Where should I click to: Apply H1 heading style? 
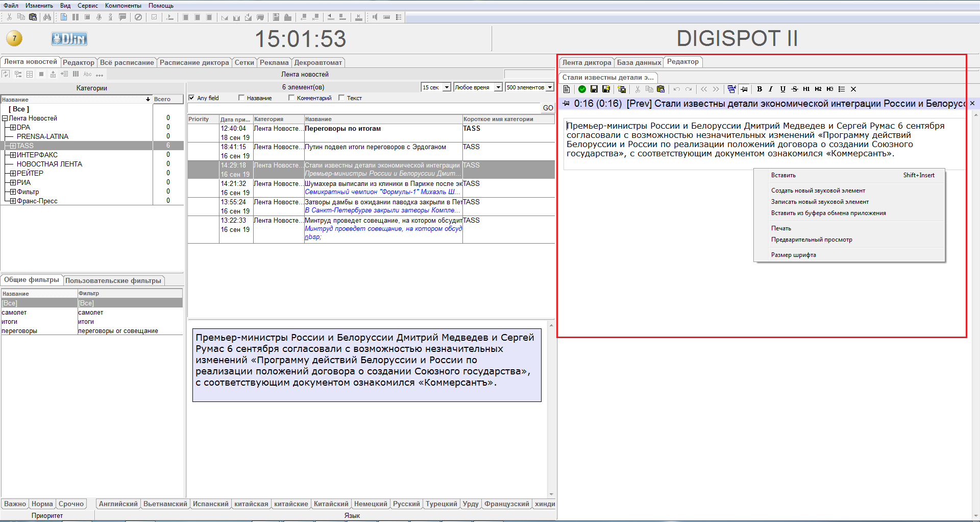tap(806, 89)
